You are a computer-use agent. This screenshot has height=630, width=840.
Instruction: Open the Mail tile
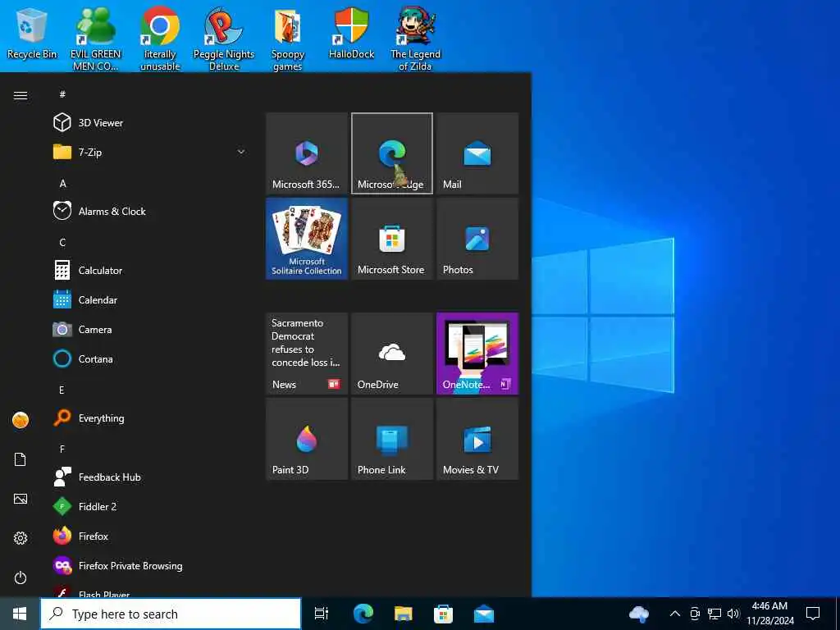coord(477,153)
